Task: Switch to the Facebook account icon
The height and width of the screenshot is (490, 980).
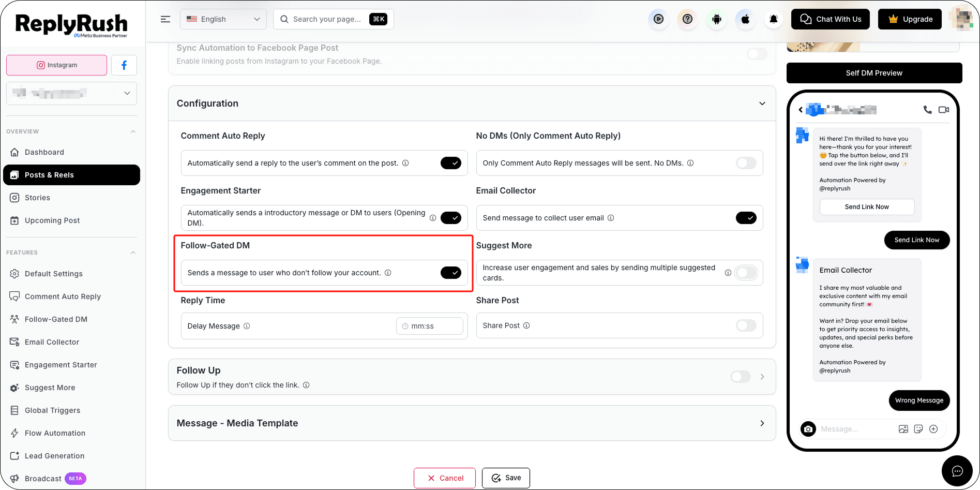Action: point(124,65)
